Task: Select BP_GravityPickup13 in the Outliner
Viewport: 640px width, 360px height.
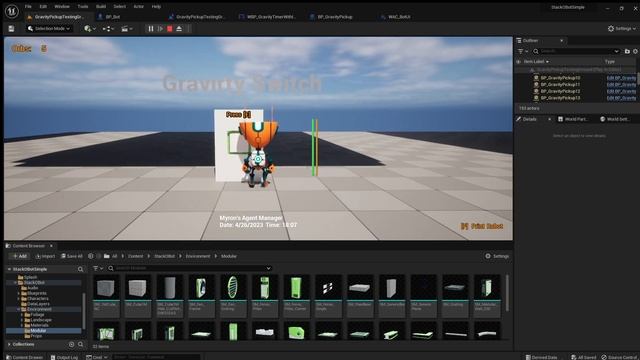Action: coord(560,98)
